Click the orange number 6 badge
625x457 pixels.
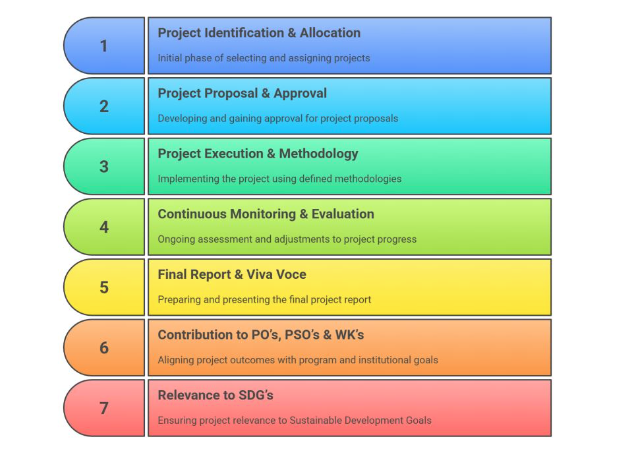click(x=104, y=348)
